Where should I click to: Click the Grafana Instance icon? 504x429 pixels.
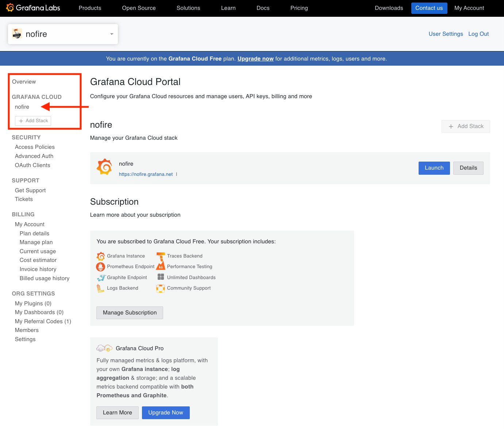(x=101, y=256)
